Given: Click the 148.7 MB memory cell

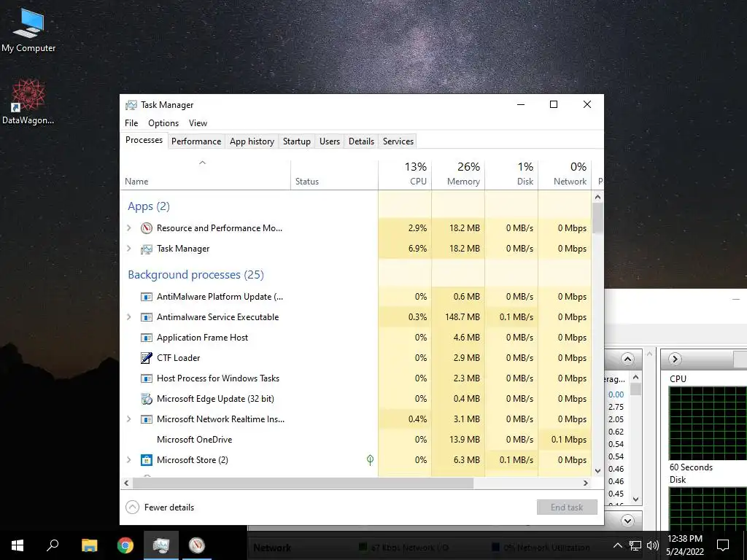Looking at the screenshot, I should pyautogui.click(x=458, y=317).
